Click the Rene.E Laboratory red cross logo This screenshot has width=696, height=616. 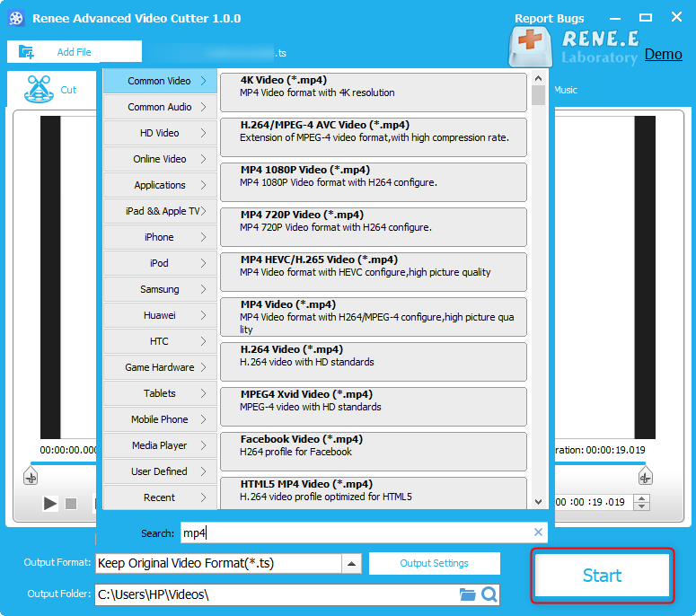point(530,46)
